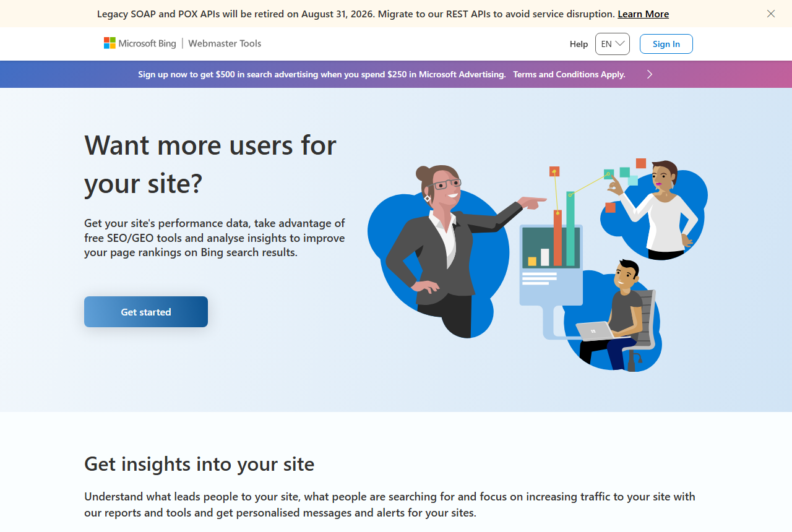Open Webmaster Tools home link

225,43
